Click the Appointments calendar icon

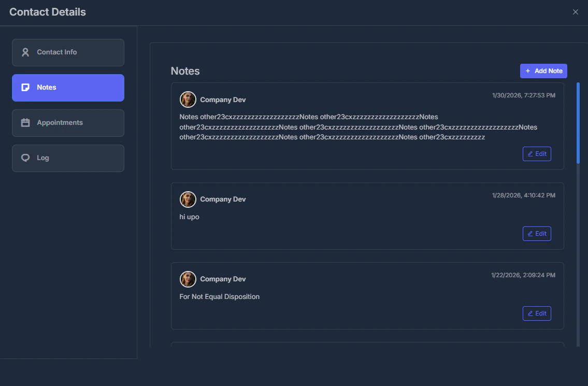[25, 122]
